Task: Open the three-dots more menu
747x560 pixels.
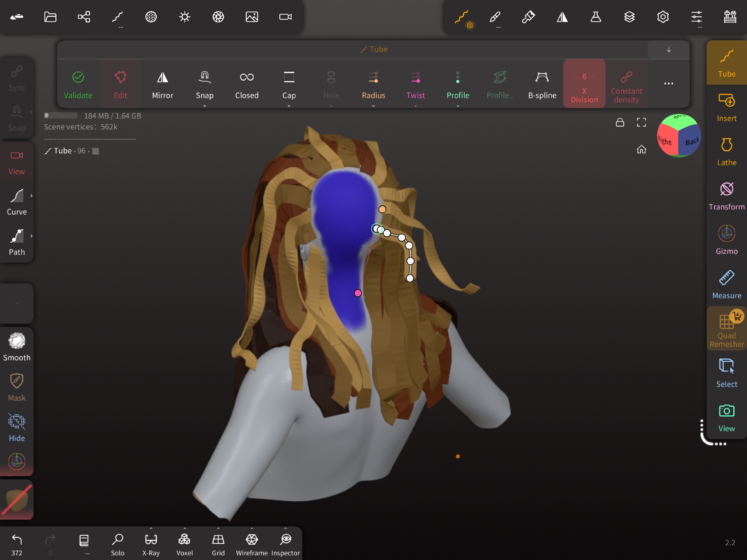Action: click(x=669, y=84)
